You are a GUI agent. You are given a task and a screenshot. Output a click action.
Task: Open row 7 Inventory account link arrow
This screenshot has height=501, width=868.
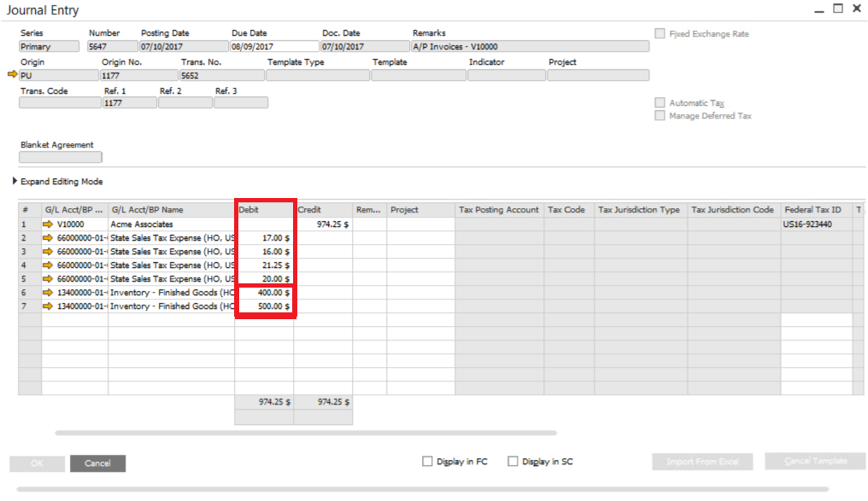click(50, 306)
